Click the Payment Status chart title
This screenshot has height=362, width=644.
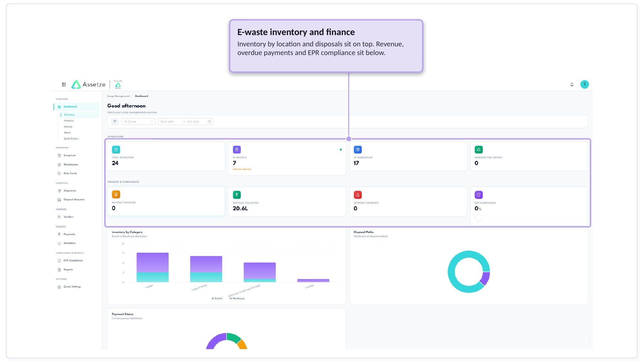click(x=123, y=314)
